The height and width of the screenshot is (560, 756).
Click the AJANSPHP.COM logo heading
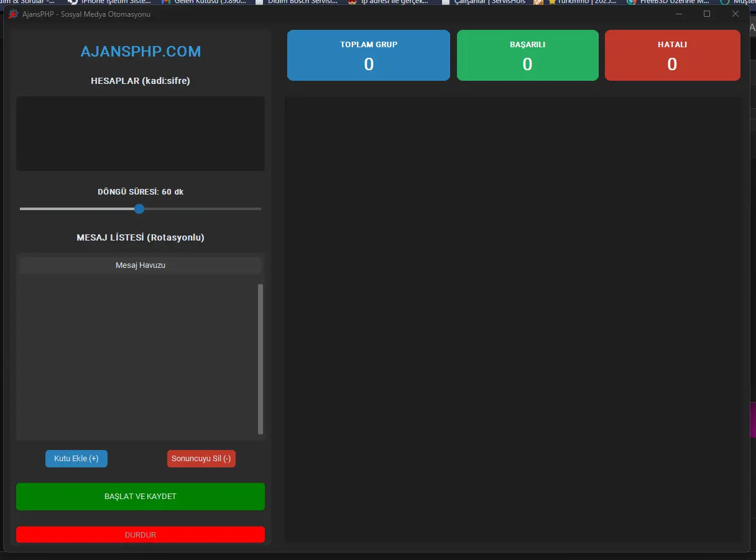click(x=141, y=52)
